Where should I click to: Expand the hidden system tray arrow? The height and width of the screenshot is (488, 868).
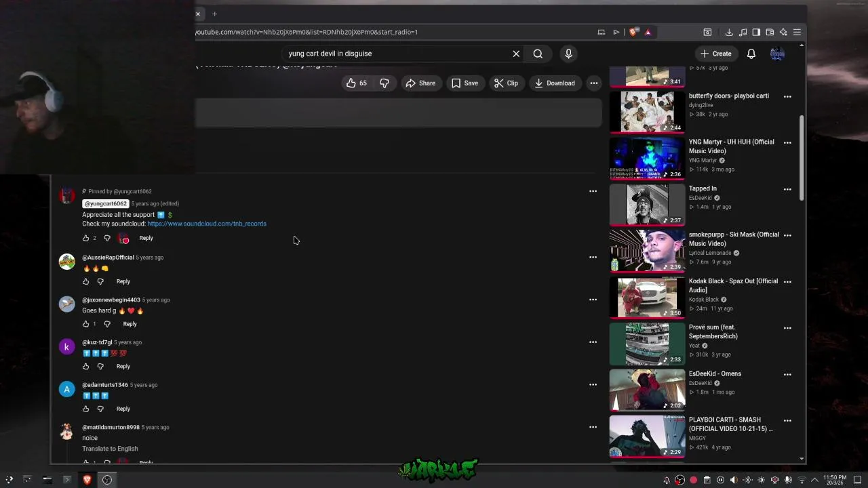pyautogui.click(x=814, y=480)
